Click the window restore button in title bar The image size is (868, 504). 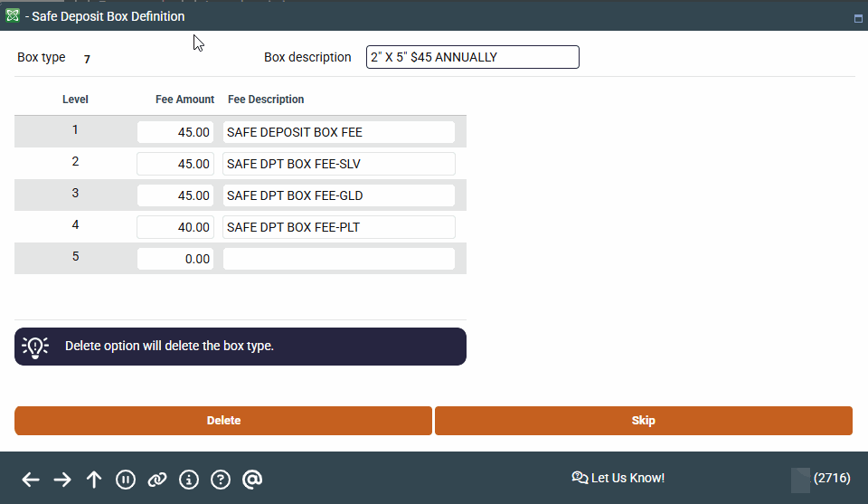click(857, 18)
